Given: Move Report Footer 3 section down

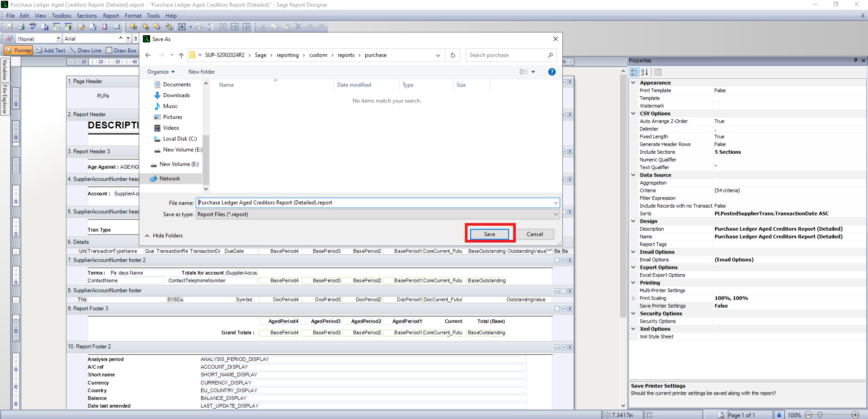Looking at the screenshot, I should [x=563, y=309].
